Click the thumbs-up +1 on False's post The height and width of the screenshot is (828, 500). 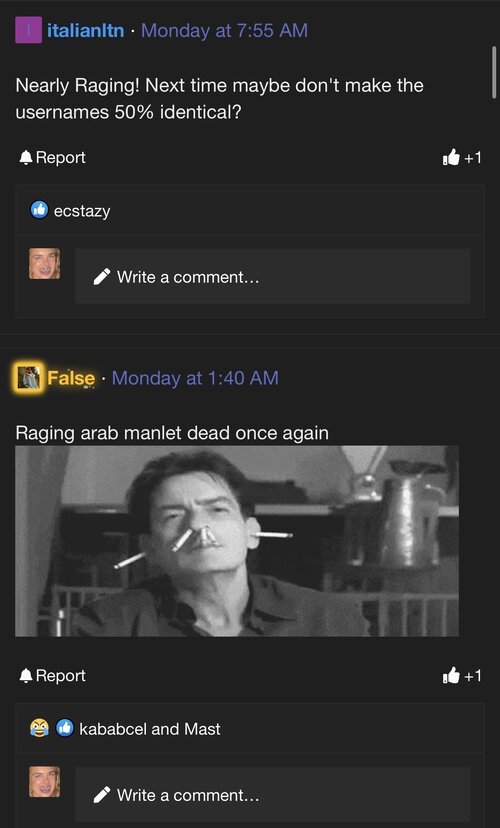click(x=462, y=676)
